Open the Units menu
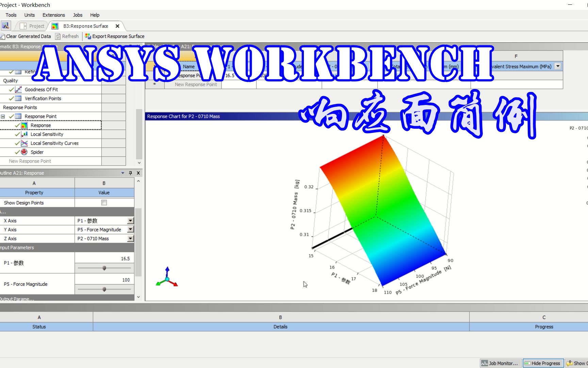 (30, 15)
